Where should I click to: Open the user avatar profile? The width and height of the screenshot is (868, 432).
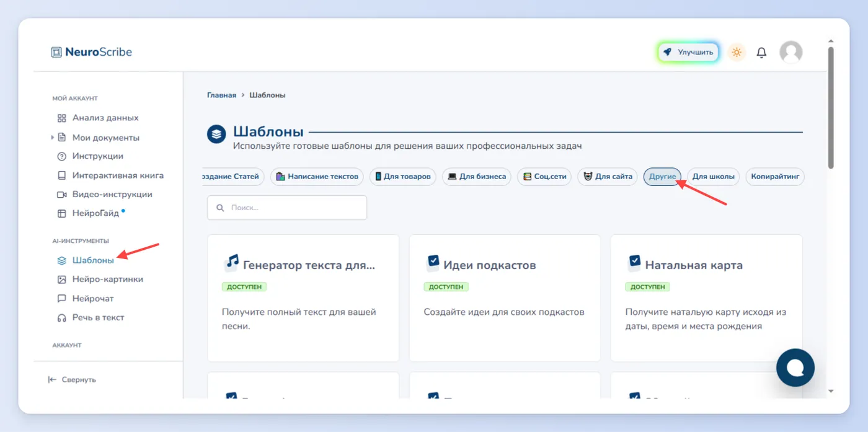point(790,53)
